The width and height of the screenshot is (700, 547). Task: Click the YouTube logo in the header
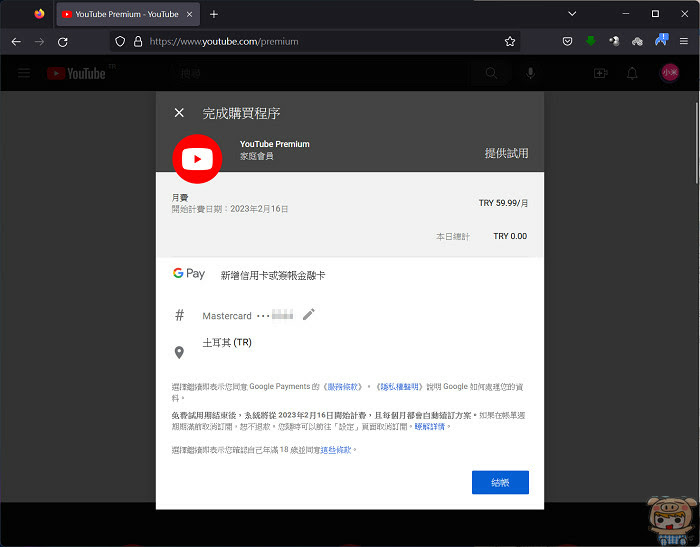[x=76, y=73]
